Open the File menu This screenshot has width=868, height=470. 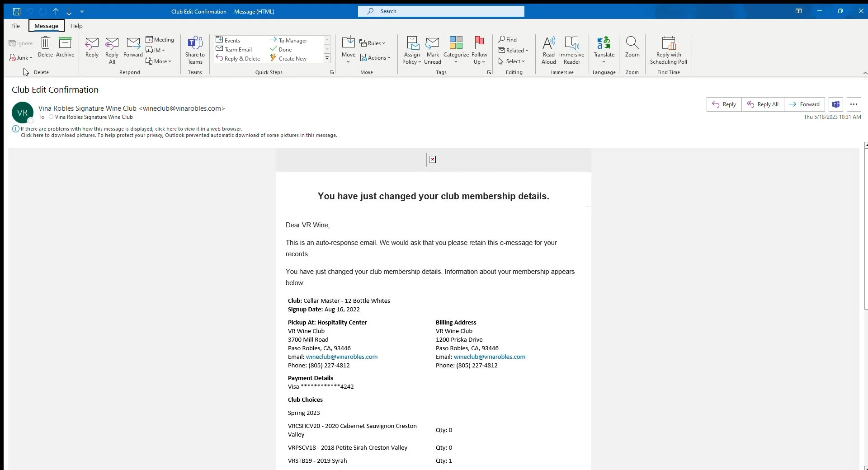click(x=15, y=26)
